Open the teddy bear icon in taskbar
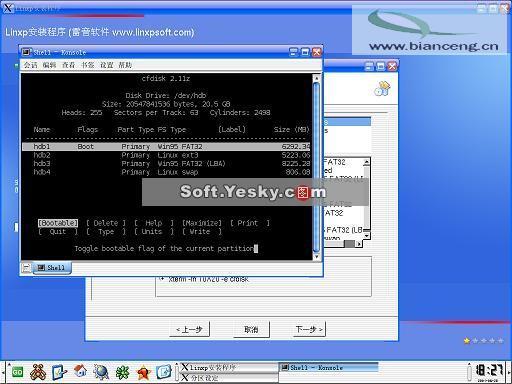The width and height of the screenshot is (512, 384). click(x=38, y=372)
